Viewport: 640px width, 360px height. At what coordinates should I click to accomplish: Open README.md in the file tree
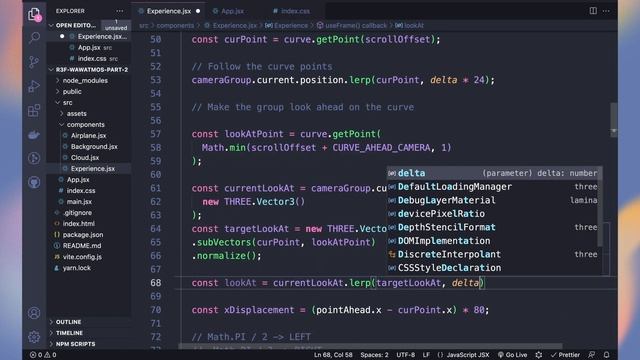[82, 246]
